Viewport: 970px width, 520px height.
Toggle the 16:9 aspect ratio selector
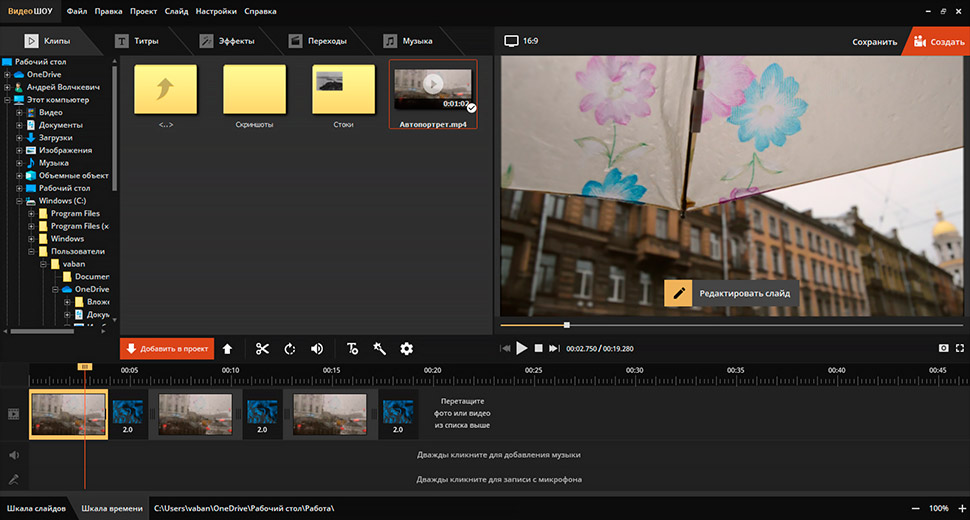coord(522,42)
